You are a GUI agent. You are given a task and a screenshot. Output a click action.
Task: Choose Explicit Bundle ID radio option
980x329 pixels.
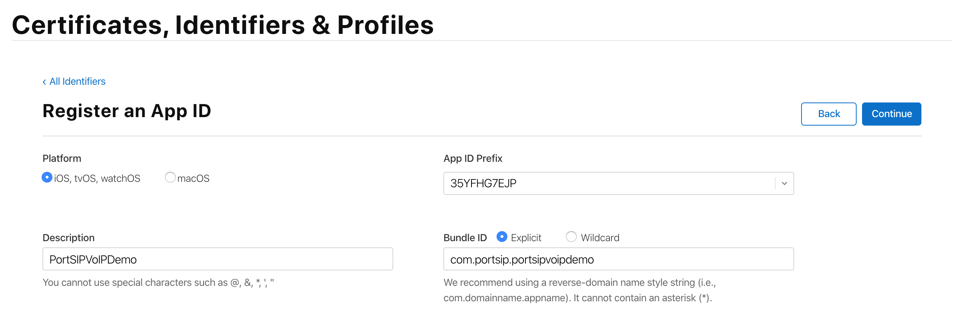click(502, 237)
